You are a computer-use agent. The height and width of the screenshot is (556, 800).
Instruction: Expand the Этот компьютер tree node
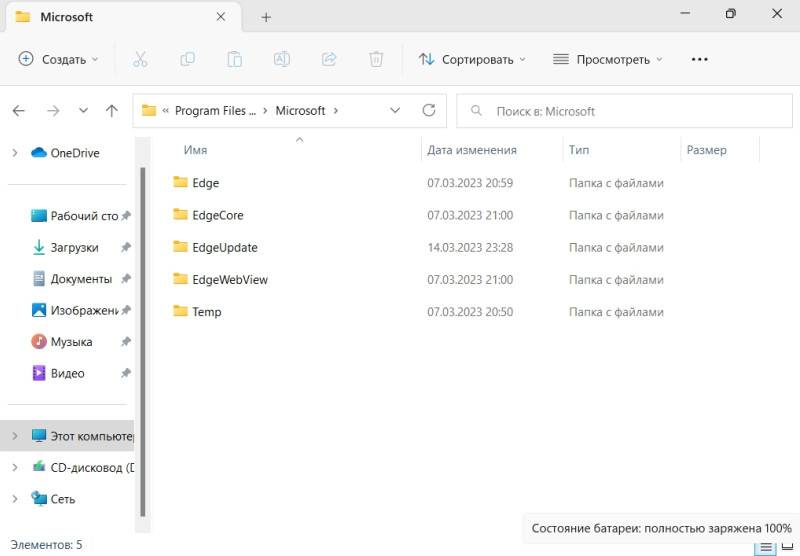14,436
